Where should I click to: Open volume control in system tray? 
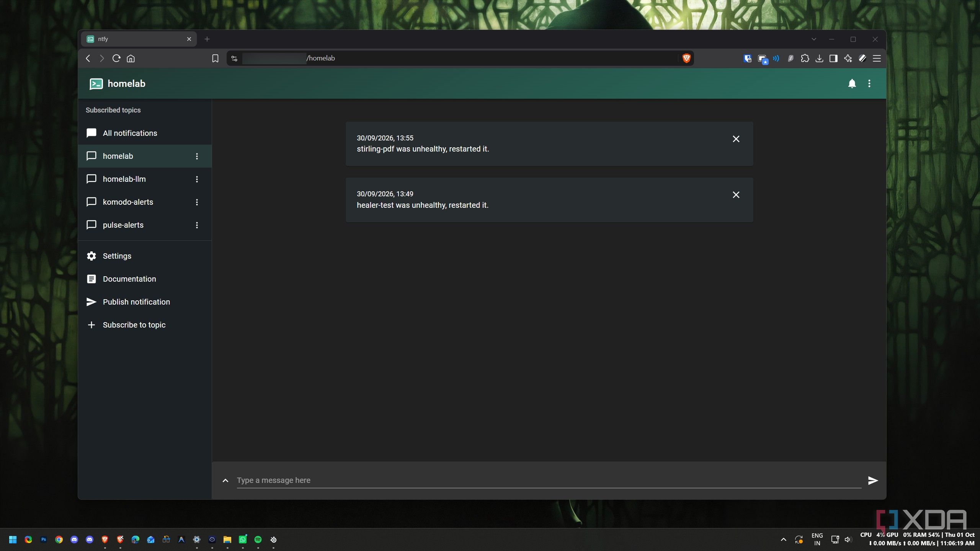coord(848,540)
